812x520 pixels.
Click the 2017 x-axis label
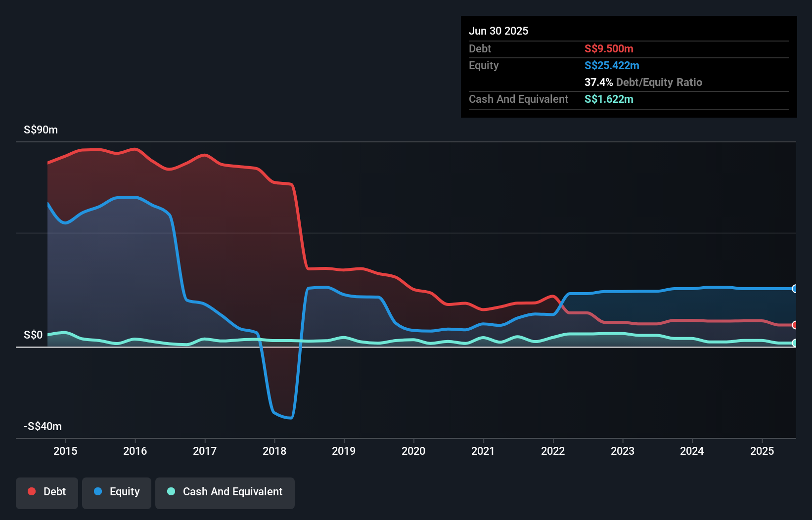pyautogui.click(x=205, y=451)
